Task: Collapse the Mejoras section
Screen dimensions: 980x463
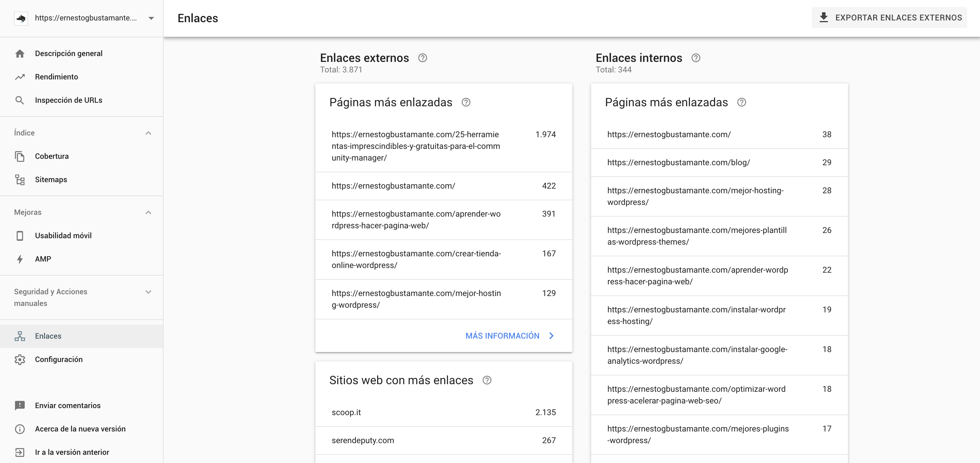Action: [x=148, y=213]
